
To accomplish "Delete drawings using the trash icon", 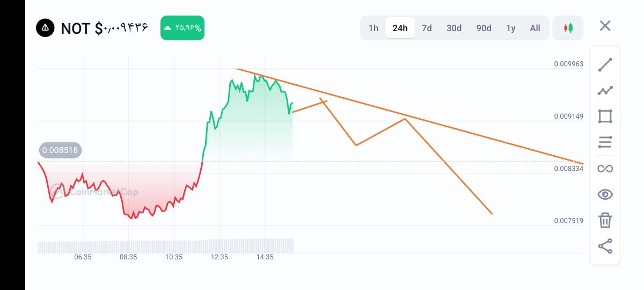I will pyautogui.click(x=605, y=220).
